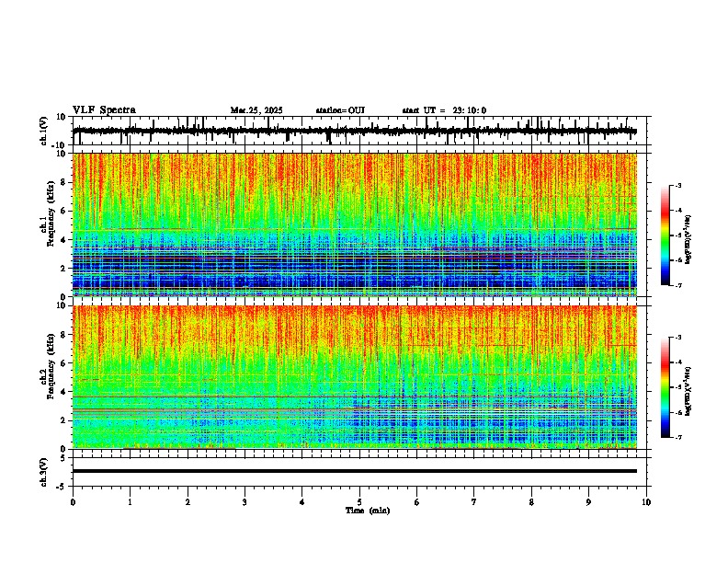Click time axis tick label "2"
The height and width of the screenshot is (563, 728).
[x=188, y=502]
